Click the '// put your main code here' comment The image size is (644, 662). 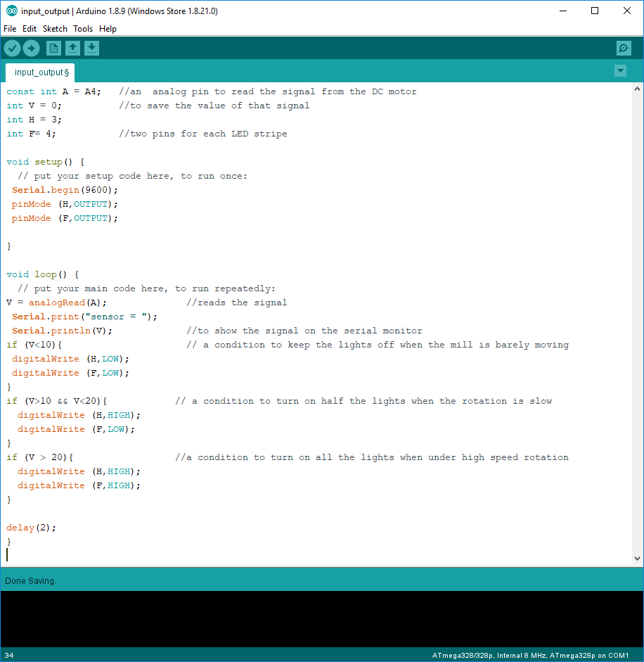[146, 288]
